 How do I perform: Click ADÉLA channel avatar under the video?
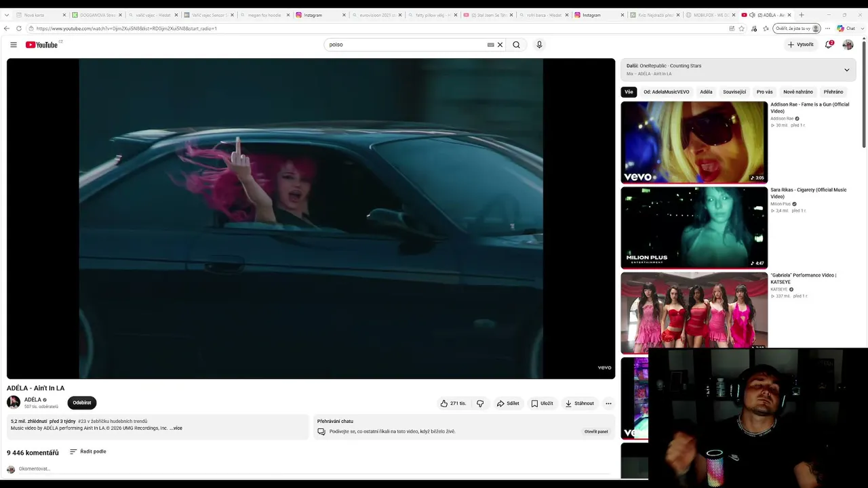coord(14,403)
